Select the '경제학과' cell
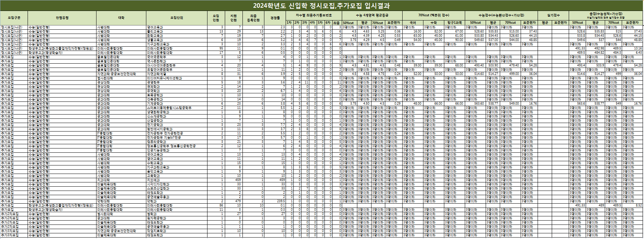Image resolution: width=644 pixels, height=239 pixels. click(177, 87)
